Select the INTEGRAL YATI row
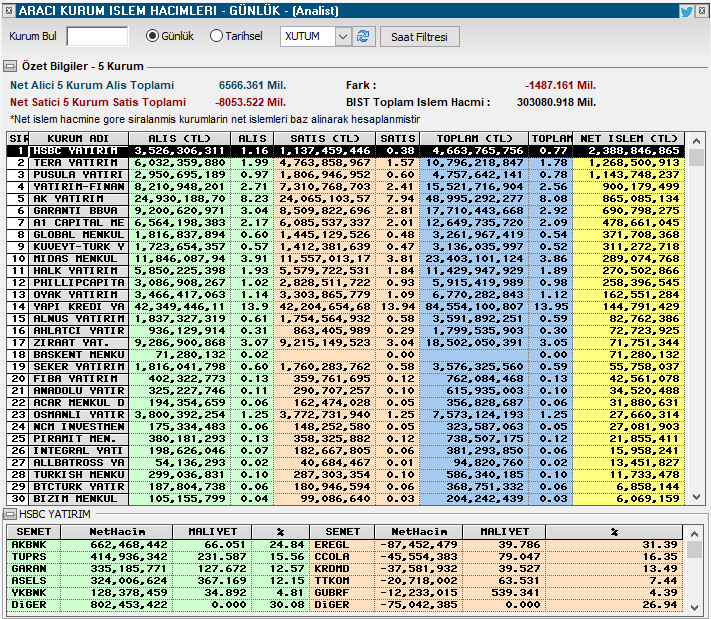711x619 pixels. (346, 451)
